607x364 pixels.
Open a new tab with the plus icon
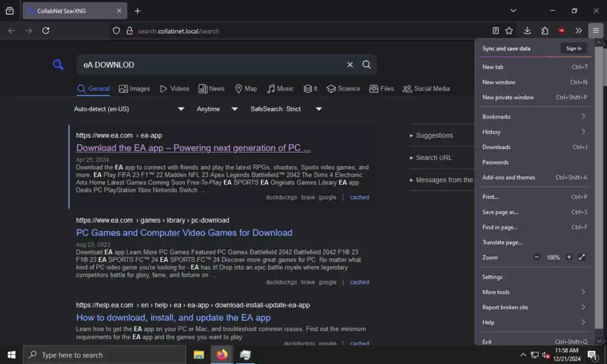point(138,11)
